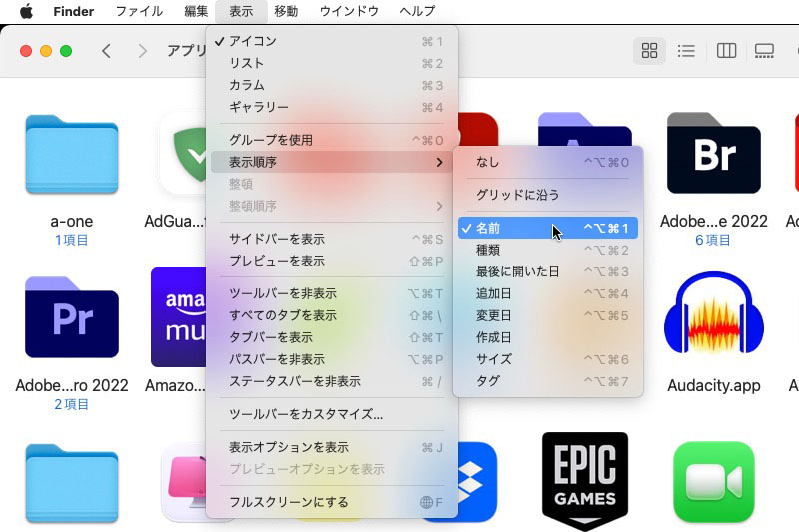Open the 移動 menu

tap(286, 11)
